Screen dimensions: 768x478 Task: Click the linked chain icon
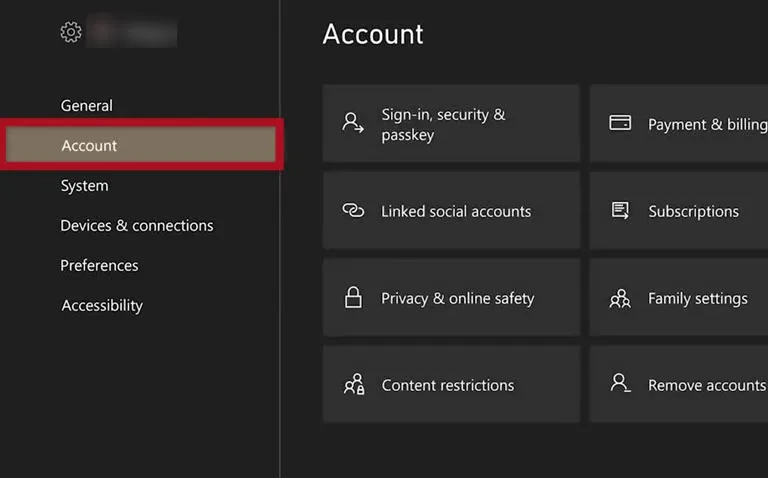[353, 210]
